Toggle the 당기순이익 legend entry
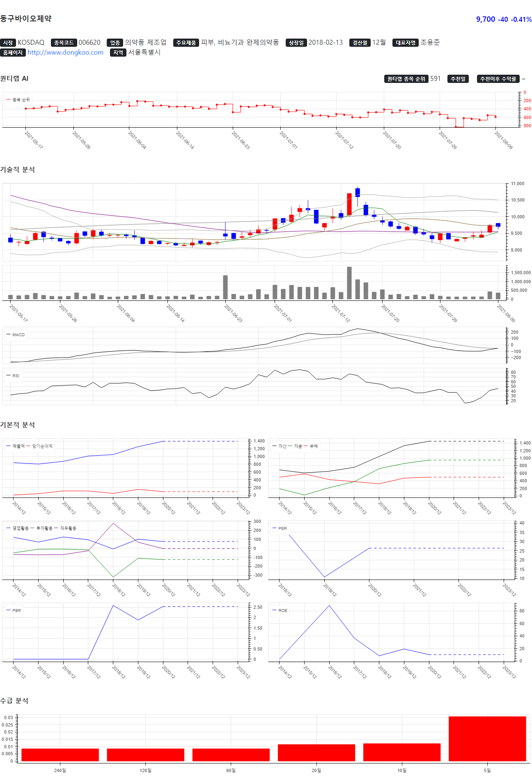This screenshot has height=777, width=532. 40,446
